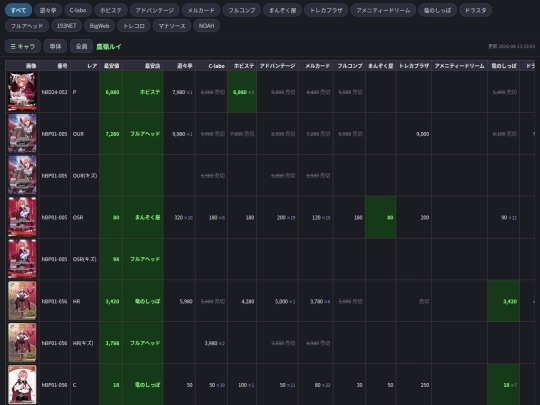Click 250 トレカプラザ price in C row
This screenshot has width=540, height=405.
click(x=425, y=385)
